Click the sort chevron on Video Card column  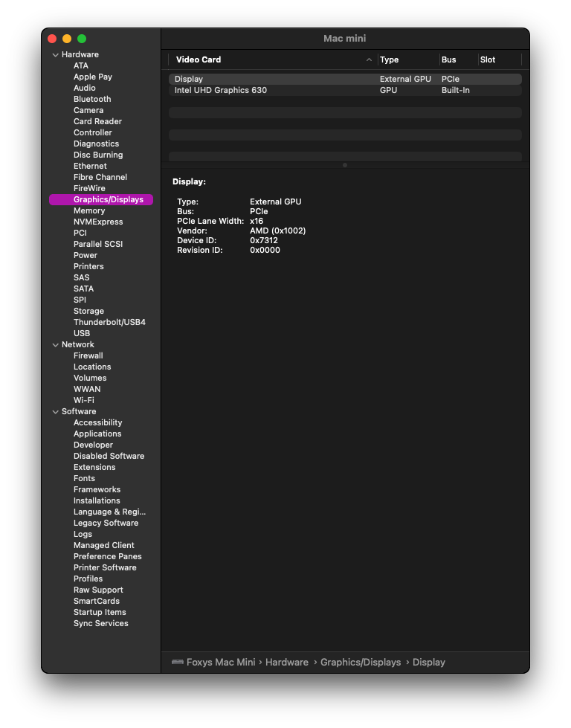[369, 59]
